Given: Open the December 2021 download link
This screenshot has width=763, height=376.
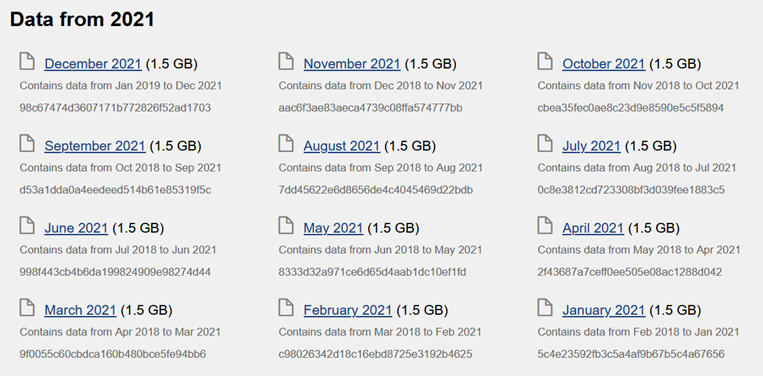Looking at the screenshot, I should tap(93, 64).
